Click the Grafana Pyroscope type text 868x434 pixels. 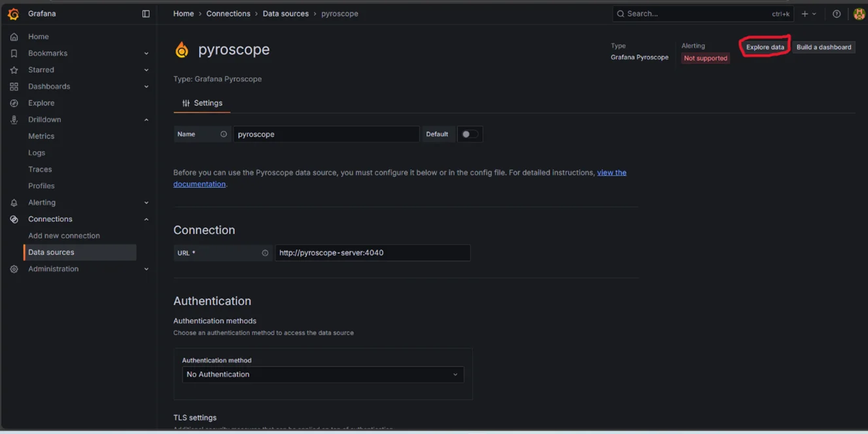[639, 58]
